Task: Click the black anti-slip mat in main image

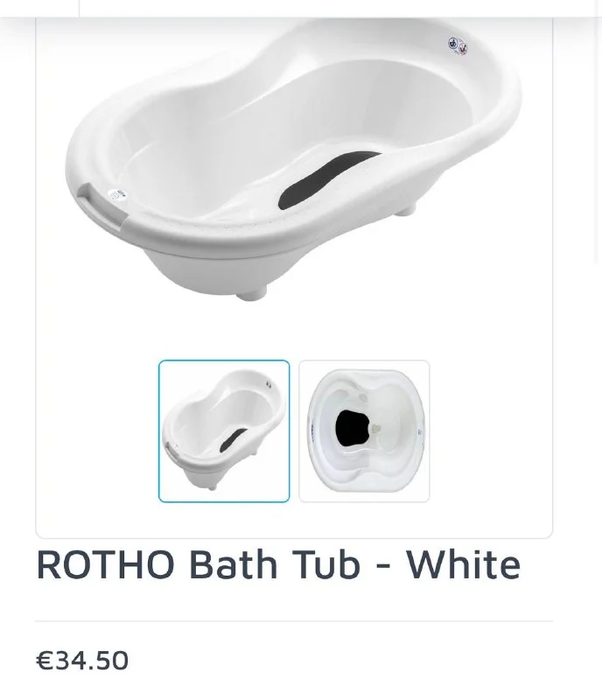Action: 329,179
